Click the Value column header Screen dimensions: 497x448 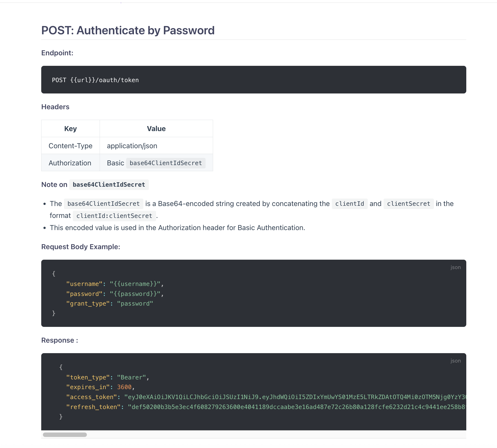(x=156, y=129)
